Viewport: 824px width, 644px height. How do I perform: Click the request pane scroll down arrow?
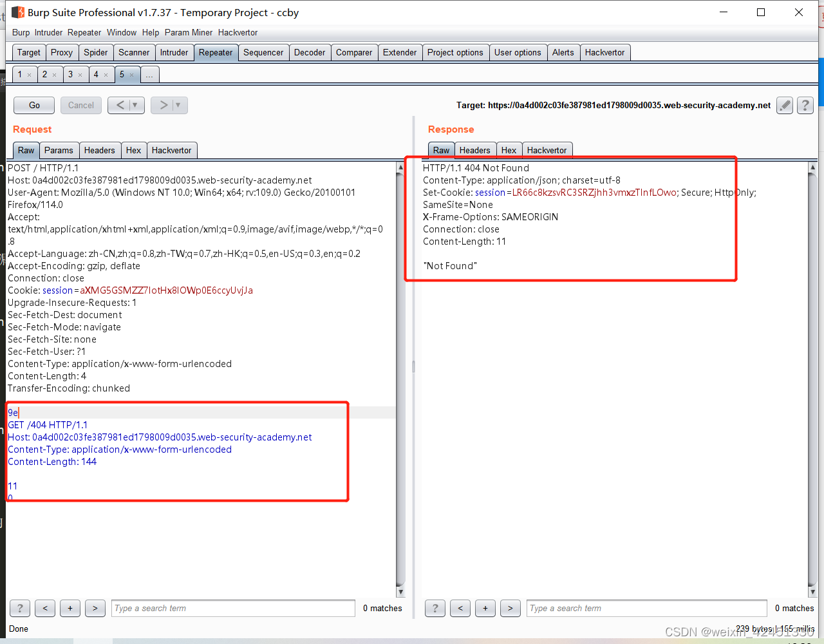click(x=400, y=592)
